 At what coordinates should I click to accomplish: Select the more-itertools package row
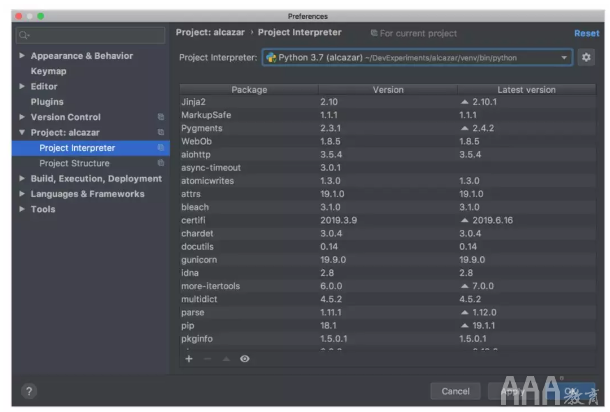click(x=387, y=286)
